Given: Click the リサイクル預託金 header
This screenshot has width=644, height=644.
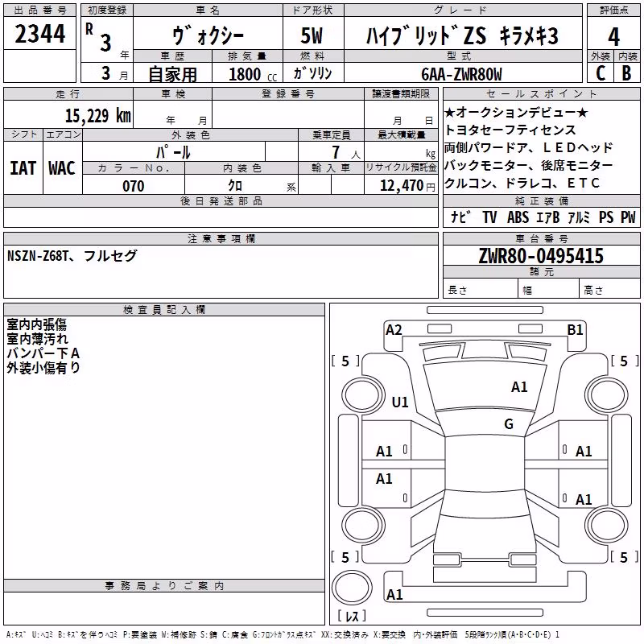Looking at the screenshot, I should coord(401,167).
